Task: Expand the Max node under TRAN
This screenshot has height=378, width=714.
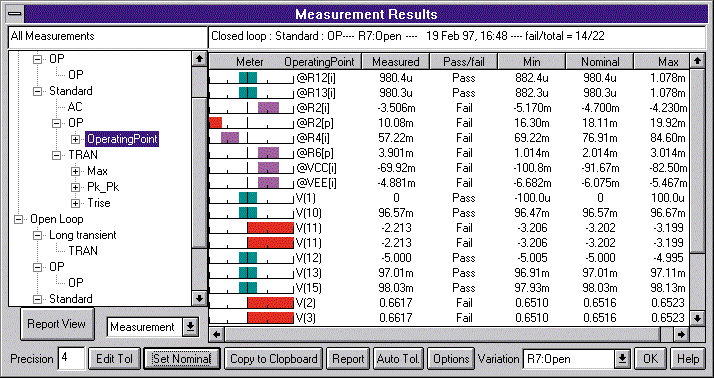Action: coord(76,171)
